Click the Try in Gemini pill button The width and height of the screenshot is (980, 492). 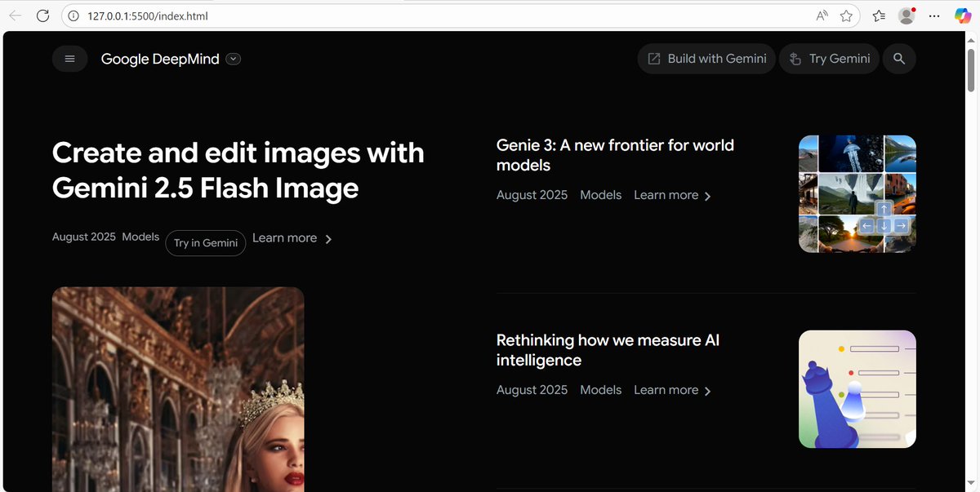(x=206, y=243)
